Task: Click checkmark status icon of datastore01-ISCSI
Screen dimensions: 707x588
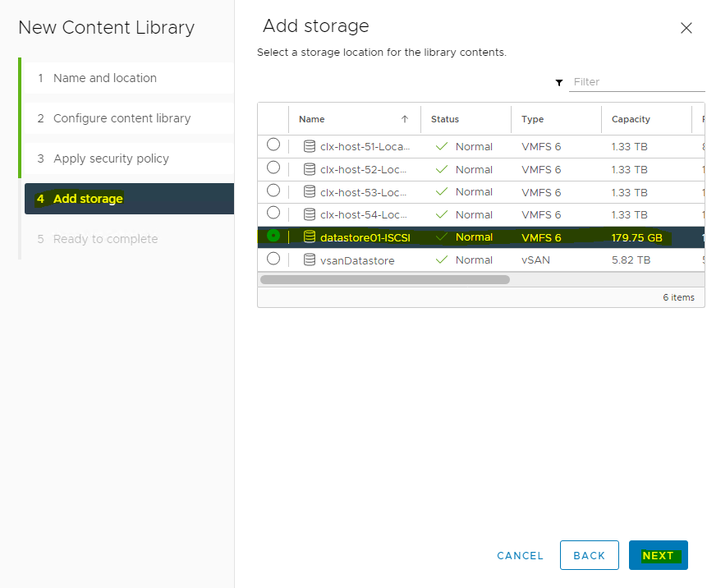Action: [x=442, y=237]
